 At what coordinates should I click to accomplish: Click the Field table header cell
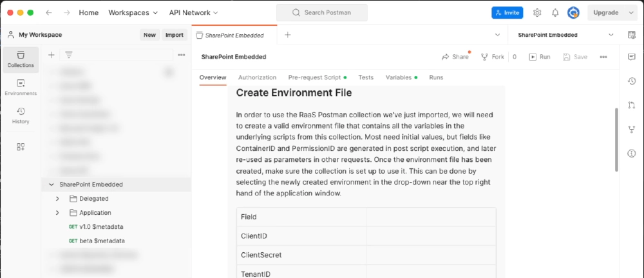[x=301, y=217]
